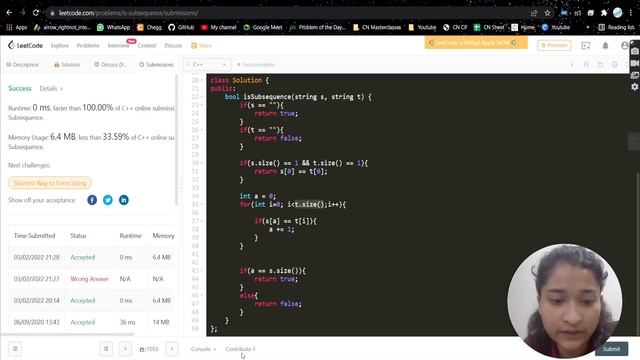Pick a random problem with shuffle icon
The image size is (640, 360).
tap(106, 349)
